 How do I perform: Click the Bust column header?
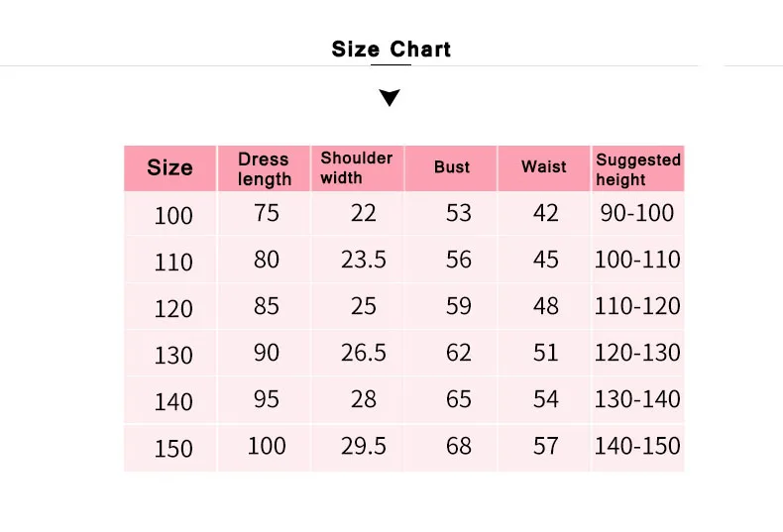pyautogui.click(x=452, y=167)
